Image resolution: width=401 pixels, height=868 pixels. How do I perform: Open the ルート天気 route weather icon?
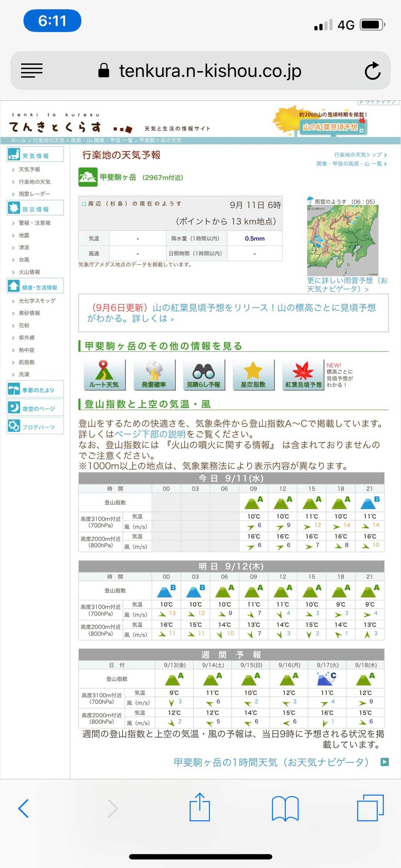(104, 375)
